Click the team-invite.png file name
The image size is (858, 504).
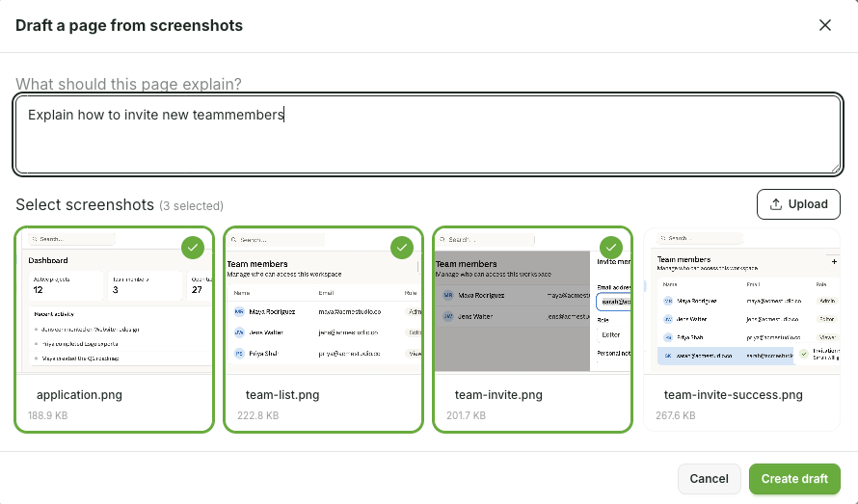[x=498, y=395]
